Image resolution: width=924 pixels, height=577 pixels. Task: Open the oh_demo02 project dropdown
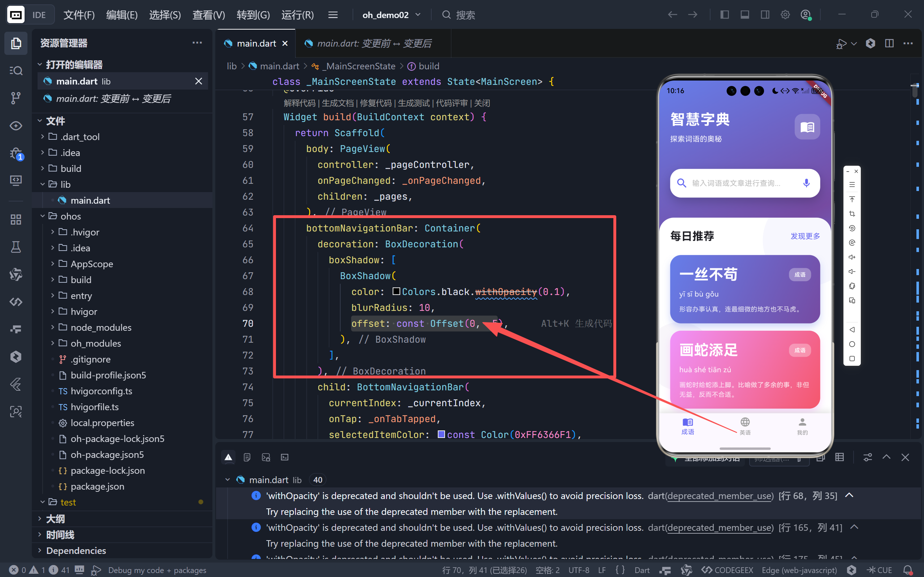point(390,14)
